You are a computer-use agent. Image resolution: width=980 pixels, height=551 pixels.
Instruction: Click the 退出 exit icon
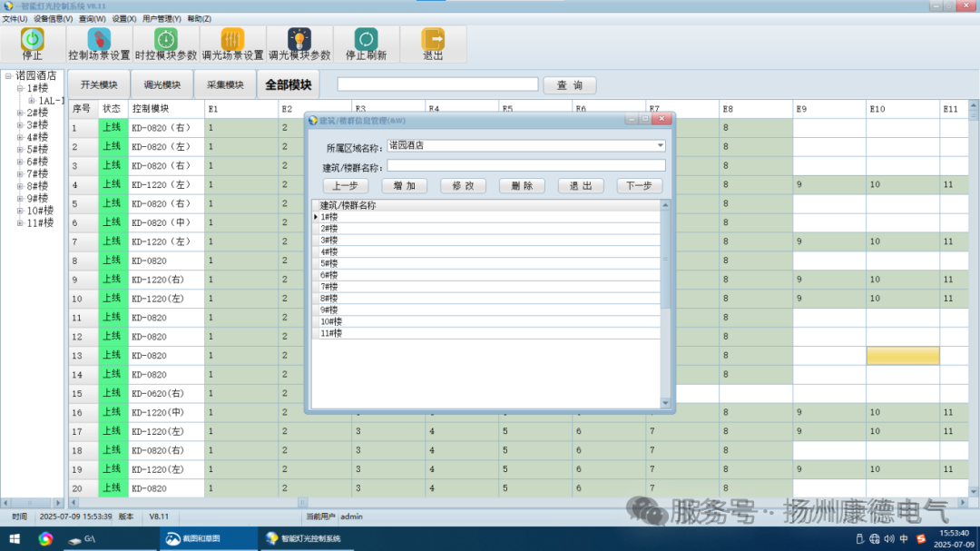[x=431, y=40]
